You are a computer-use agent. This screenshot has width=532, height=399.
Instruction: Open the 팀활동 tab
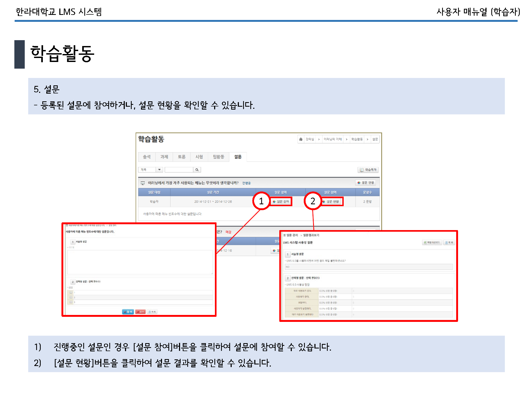pos(218,157)
